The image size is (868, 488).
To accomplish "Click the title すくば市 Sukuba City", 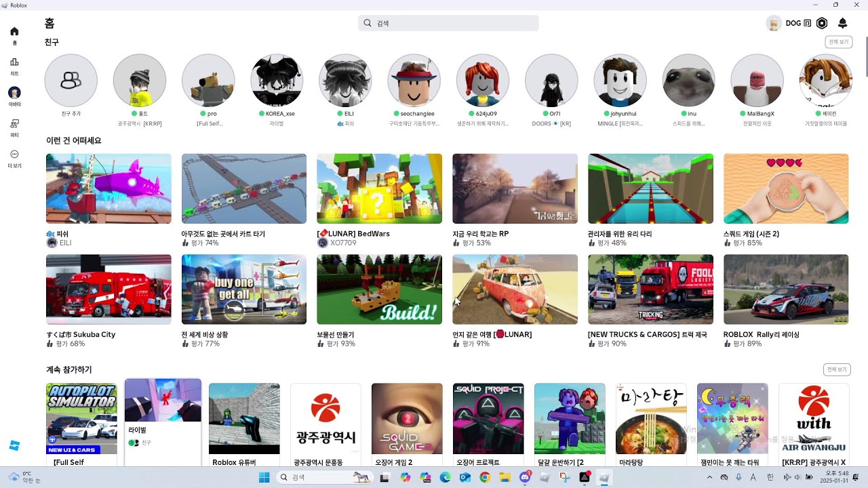I will click(x=81, y=335).
